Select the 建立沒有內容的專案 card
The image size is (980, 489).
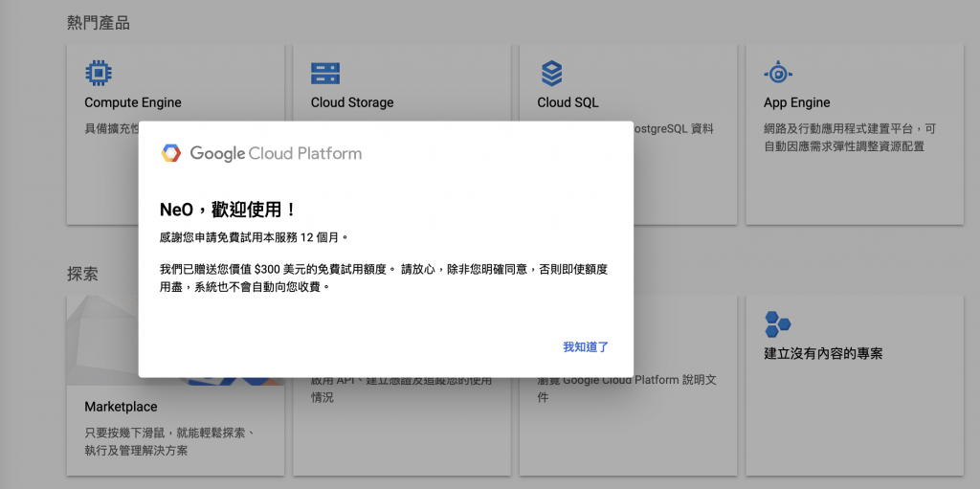[x=855, y=386]
